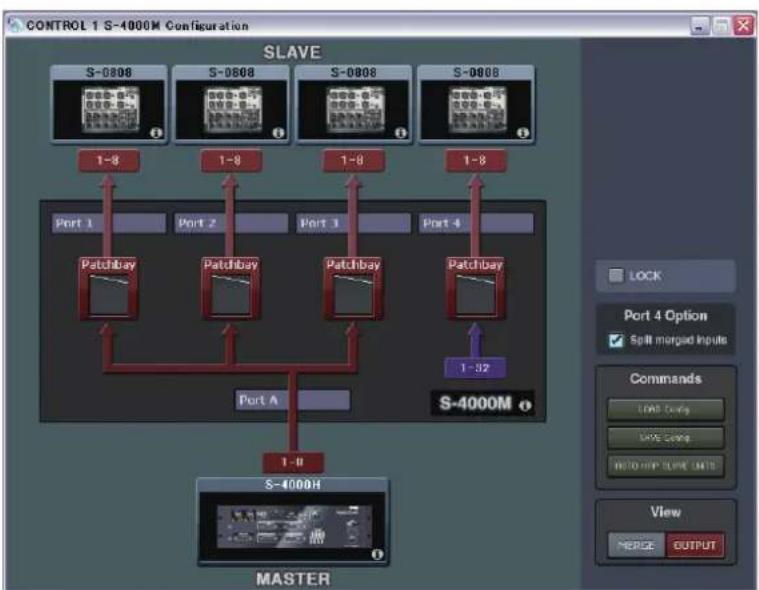Image resolution: width=759 pixels, height=590 pixels.
Task: Click info icon on the S-4000H master unit
Action: (x=378, y=554)
